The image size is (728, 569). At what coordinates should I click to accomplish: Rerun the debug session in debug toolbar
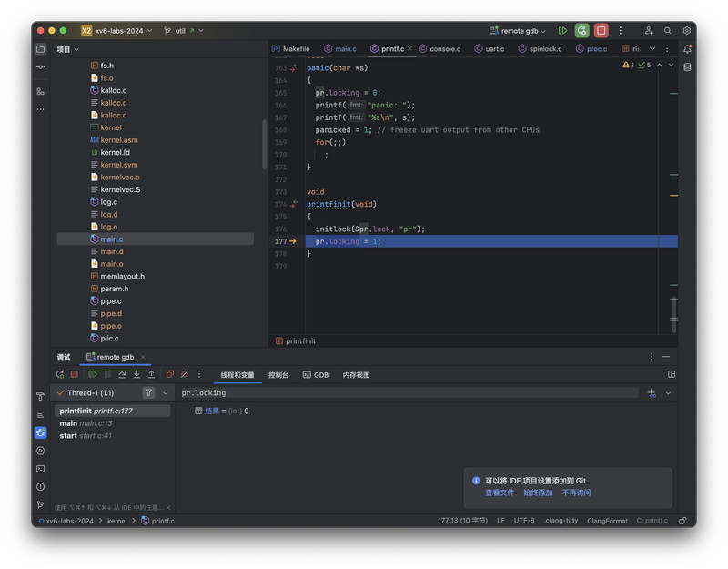pos(60,374)
